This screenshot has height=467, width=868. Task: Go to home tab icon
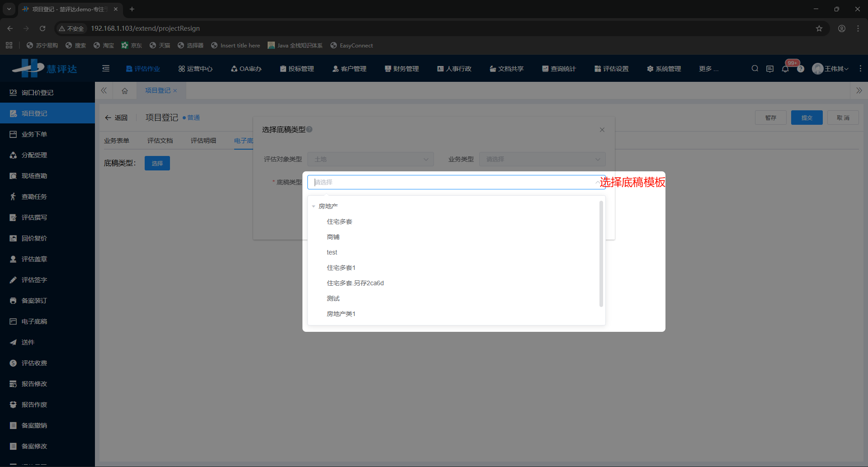125,91
